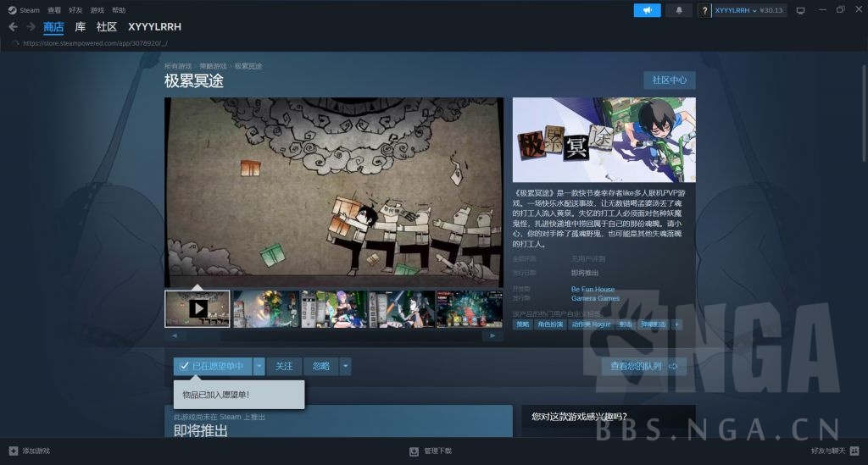Click the main game trailer video
This screenshot has height=465, width=868.
click(x=334, y=192)
